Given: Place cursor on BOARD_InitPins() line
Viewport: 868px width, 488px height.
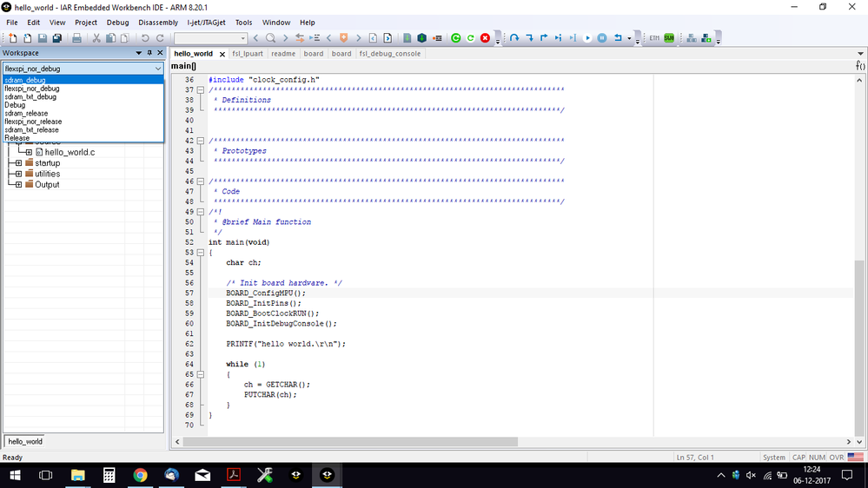Looking at the screenshot, I should tap(263, 303).
